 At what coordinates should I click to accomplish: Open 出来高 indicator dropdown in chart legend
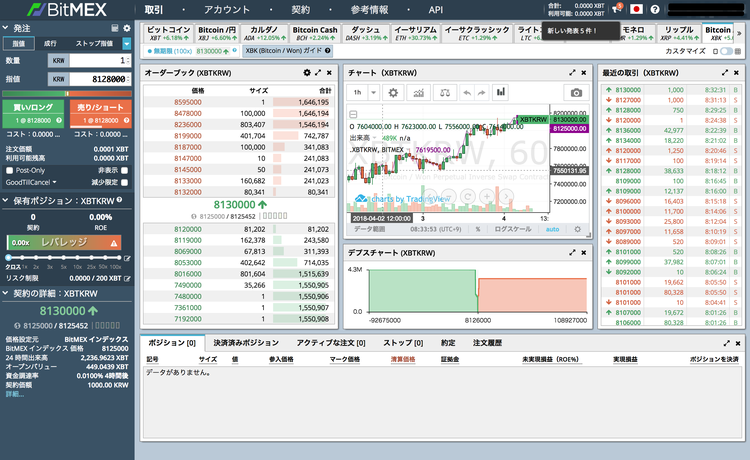point(375,138)
